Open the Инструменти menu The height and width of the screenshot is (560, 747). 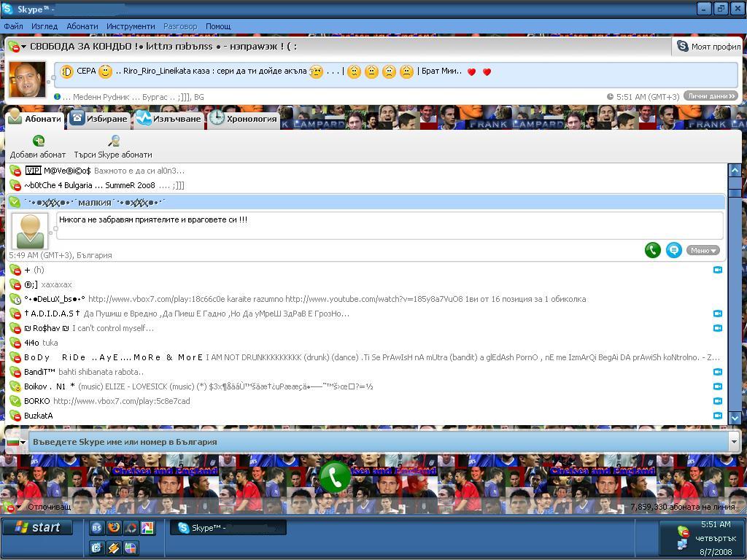tap(131, 26)
